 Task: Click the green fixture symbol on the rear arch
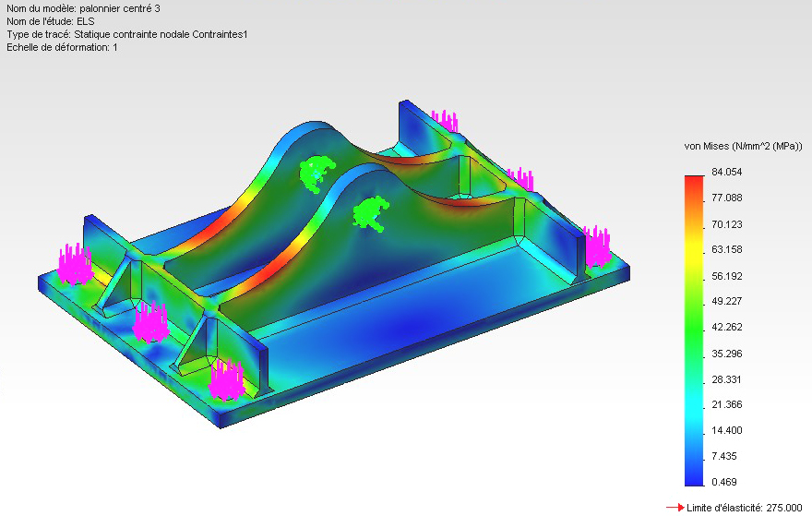(x=318, y=172)
